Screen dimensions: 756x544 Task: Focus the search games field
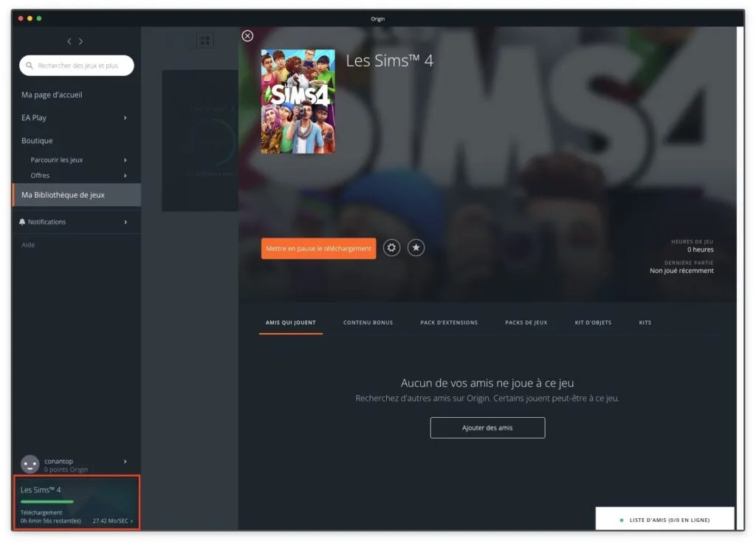point(77,66)
